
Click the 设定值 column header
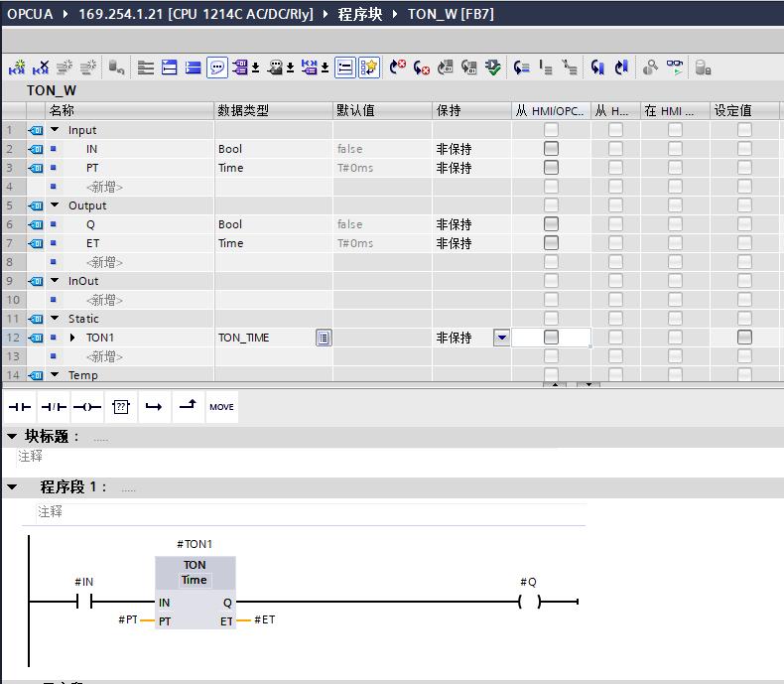(x=744, y=110)
